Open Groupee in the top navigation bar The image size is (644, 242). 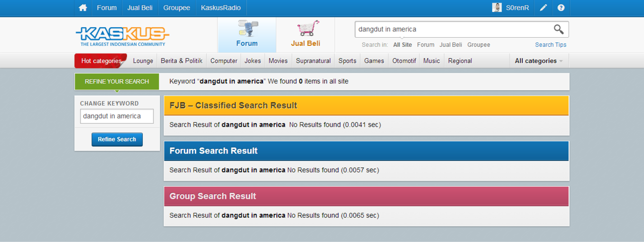[x=177, y=8]
